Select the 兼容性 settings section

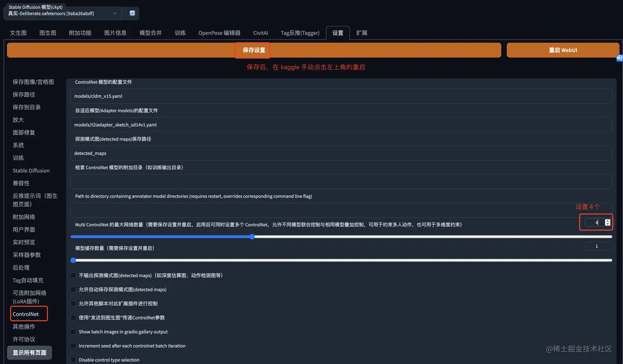point(21,183)
